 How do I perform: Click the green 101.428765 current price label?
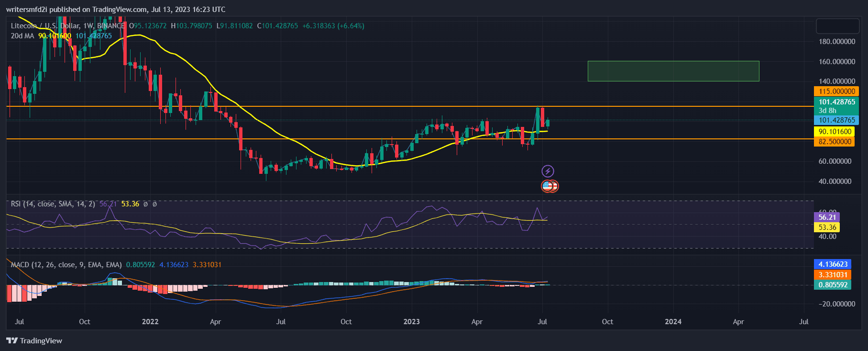pos(836,102)
